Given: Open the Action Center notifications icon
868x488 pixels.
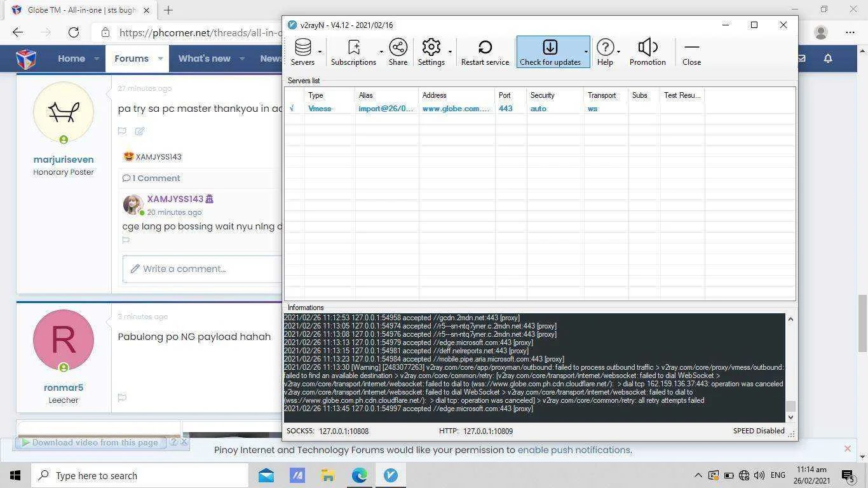Looking at the screenshot, I should (x=847, y=475).
